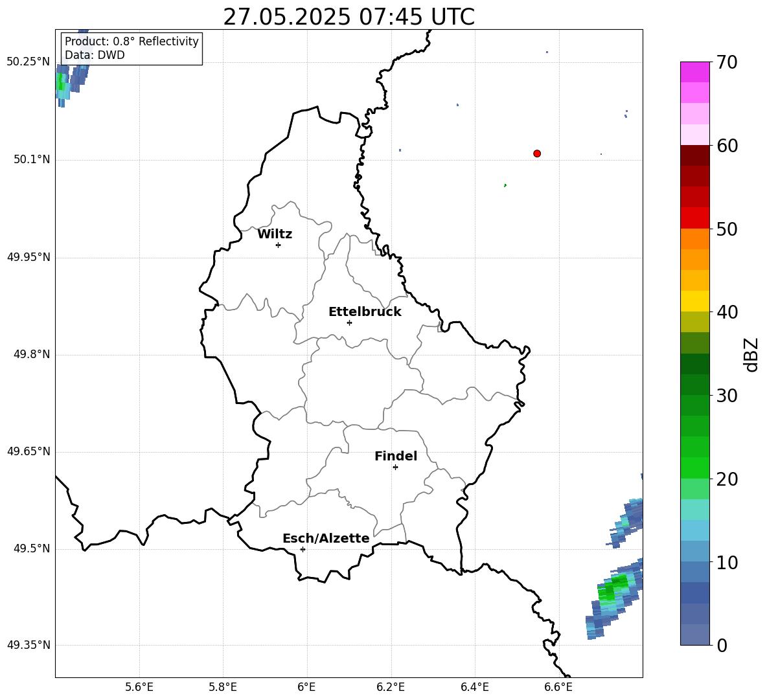Click the 49.65°N latitude label
Viewport: 767px width, 700px height.
pos(29,451)
